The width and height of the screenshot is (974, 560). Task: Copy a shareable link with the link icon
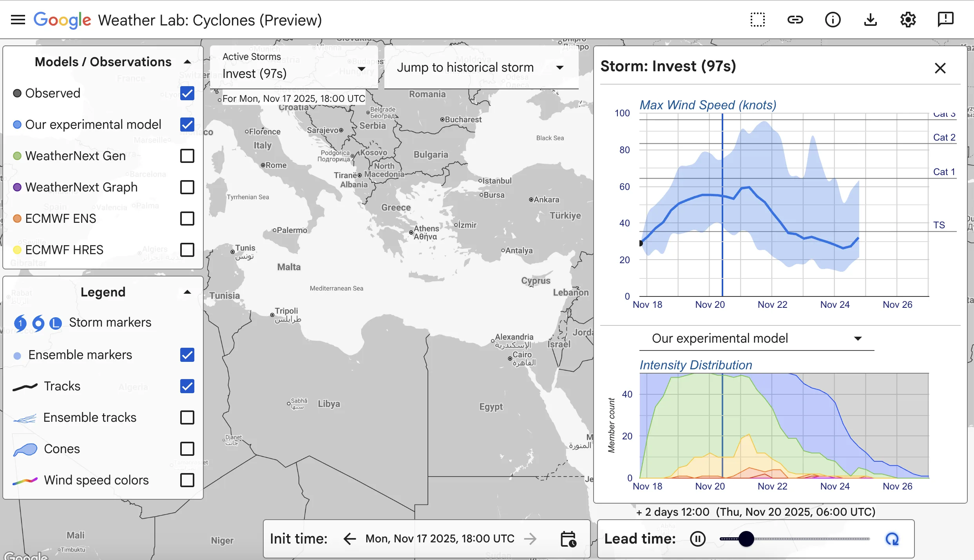pos(795,20)
